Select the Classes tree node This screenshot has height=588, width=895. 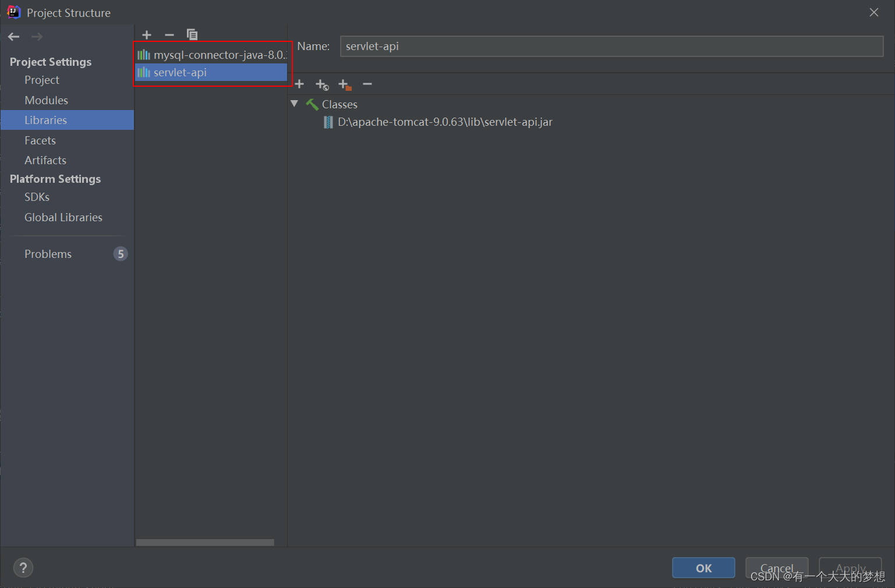tap(339, 104)
